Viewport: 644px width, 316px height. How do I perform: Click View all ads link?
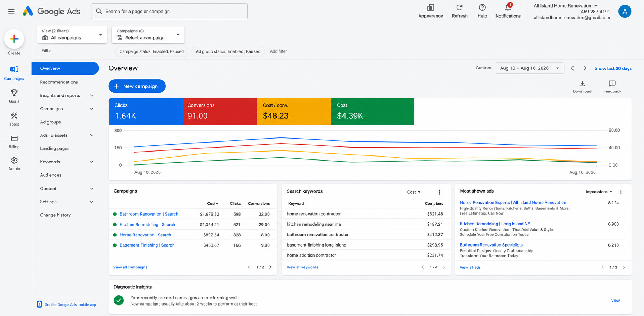click(x=470, y=267)
